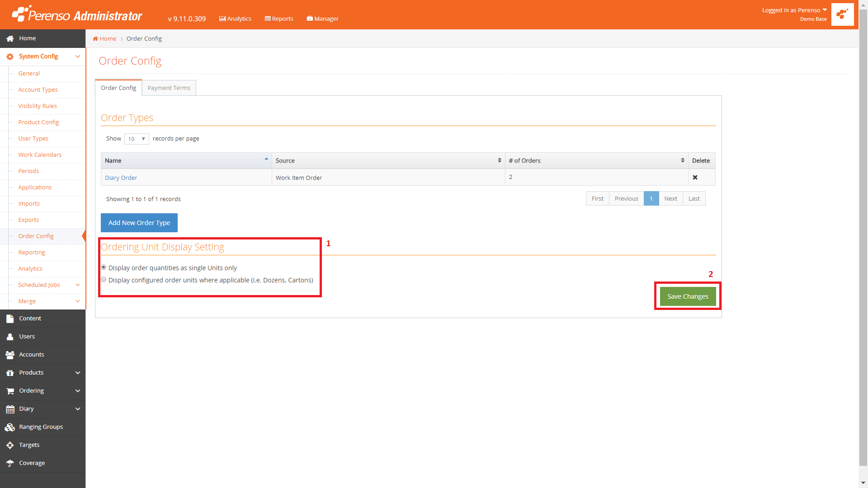The image size is (868, 488).
Task: Click the Perenso logo tile at top right
Action: [842, 14]
